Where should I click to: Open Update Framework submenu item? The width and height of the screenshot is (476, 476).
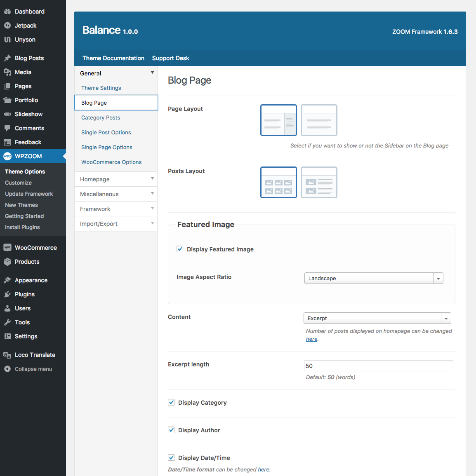click(29, 194)
